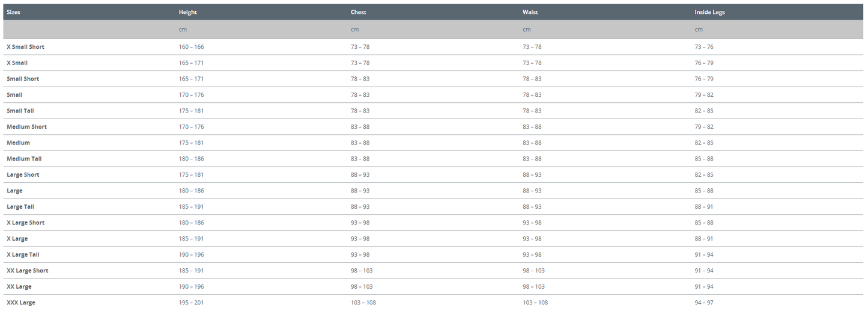Click the height value for X Large Tall

191,254
